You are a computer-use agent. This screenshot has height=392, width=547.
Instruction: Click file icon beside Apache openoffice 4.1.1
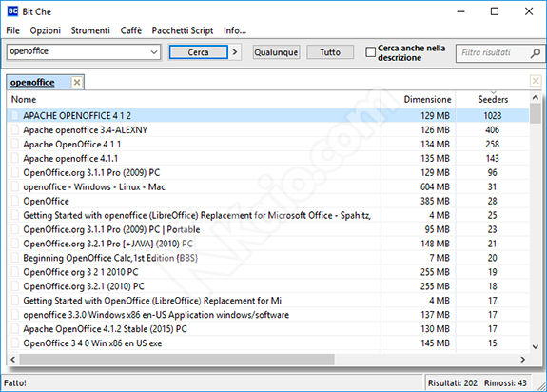(x=15, y=158)
